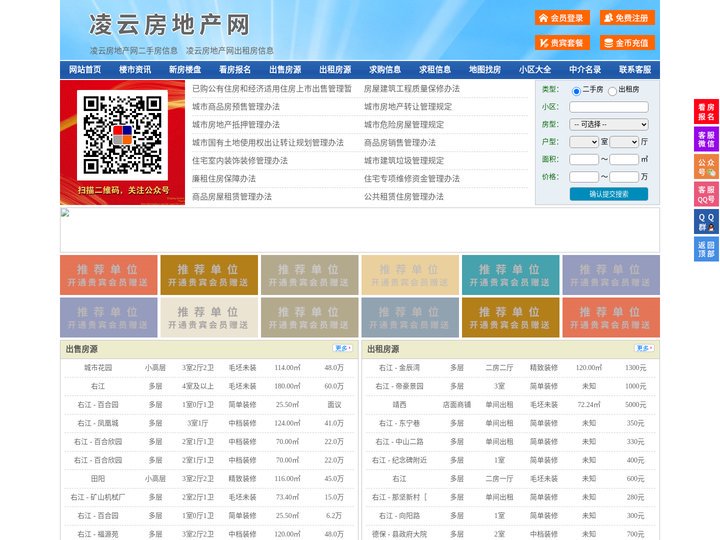This screenshot has width=720, height=540.
Task: Open 凌云房地产网出租房信息 header link
Action: (230, 51)
